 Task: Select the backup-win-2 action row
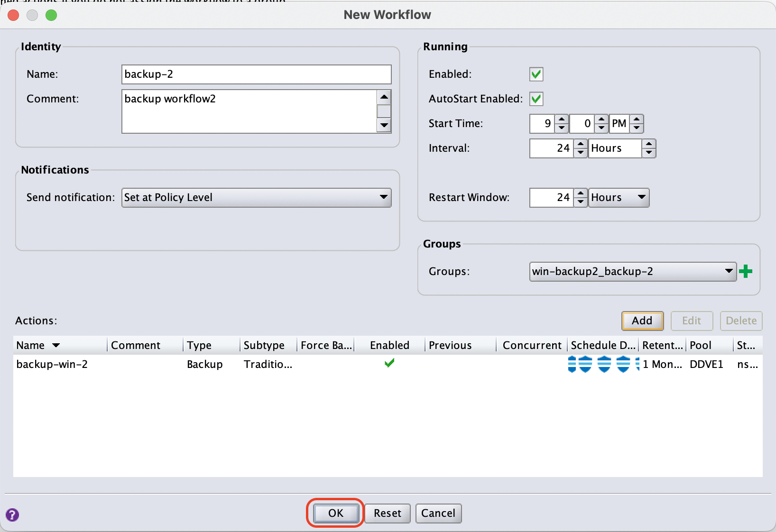click(388, 364)
